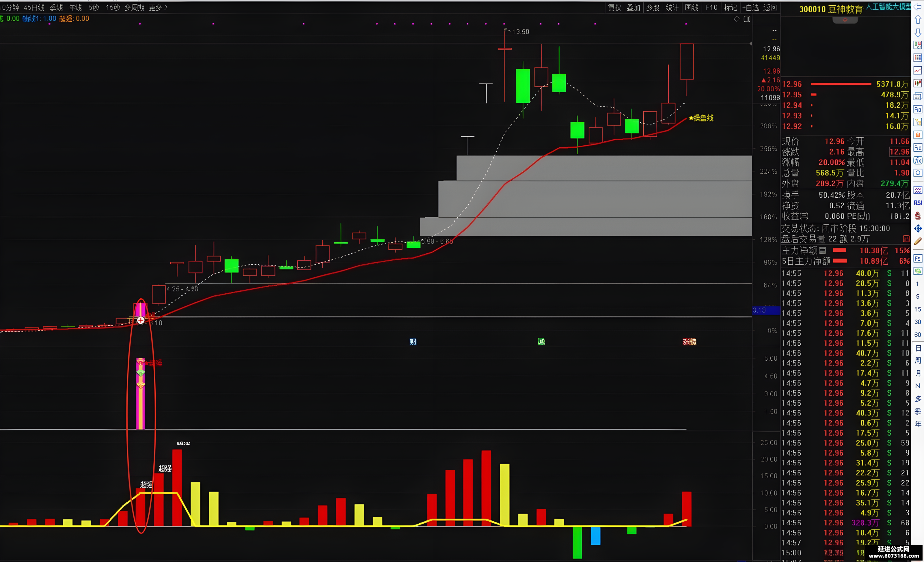Toggle the side panel icon above the chart
924x562 pixels.
(x=747, y=19)
